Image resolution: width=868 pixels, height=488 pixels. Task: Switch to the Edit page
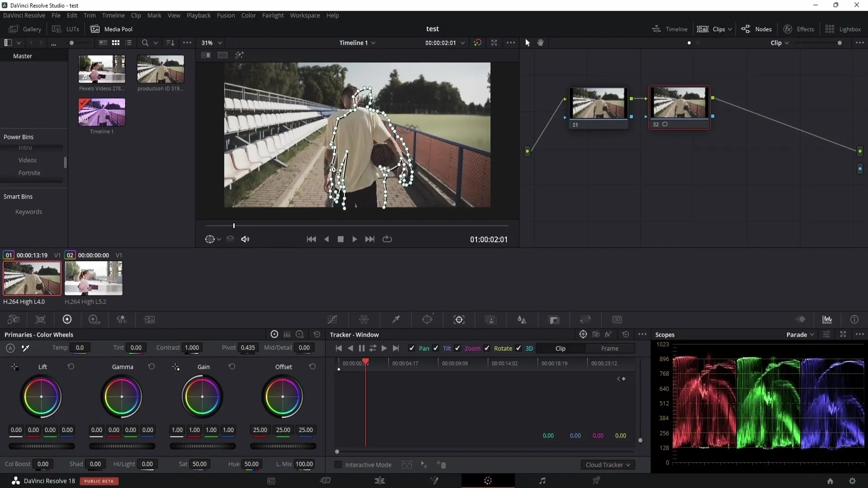tap(380, 481)
